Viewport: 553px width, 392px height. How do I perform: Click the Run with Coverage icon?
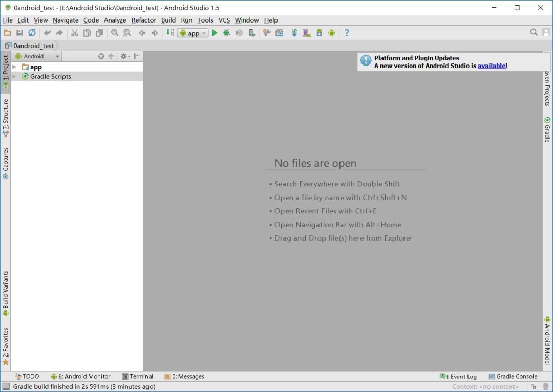coord(239,33)
